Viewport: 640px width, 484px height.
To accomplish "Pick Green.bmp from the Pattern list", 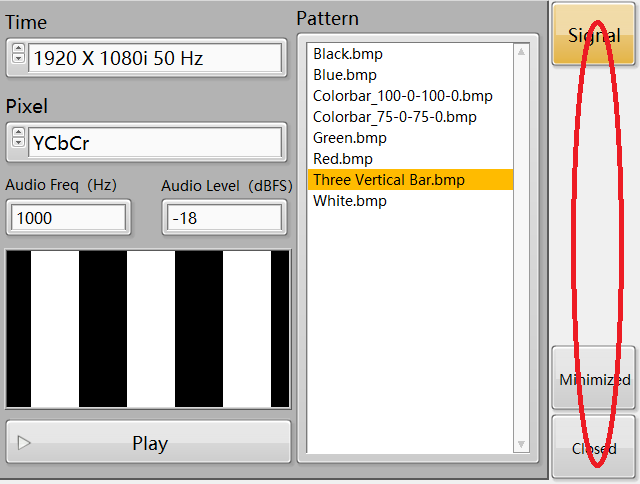I will point(350,138).
